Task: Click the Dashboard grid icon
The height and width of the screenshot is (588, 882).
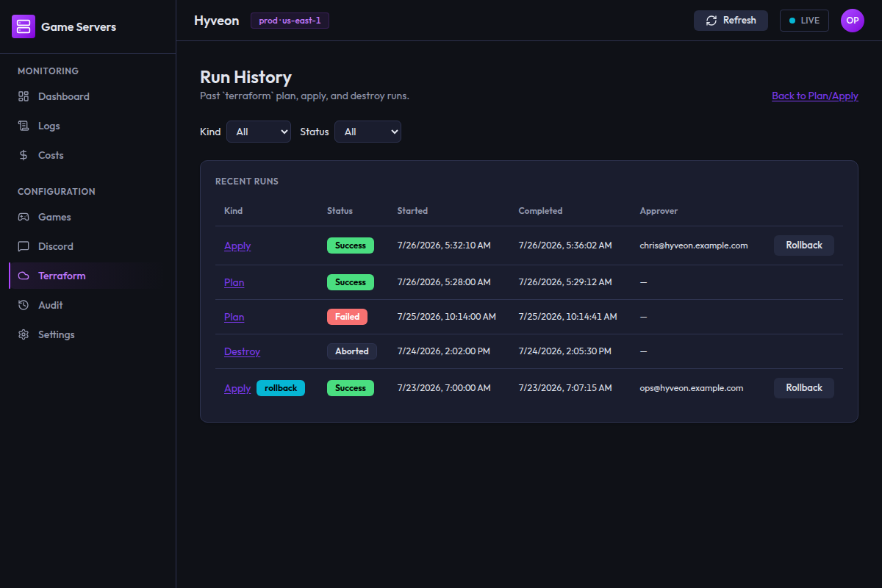Action: pyautogui.click(x=24, y=96)
